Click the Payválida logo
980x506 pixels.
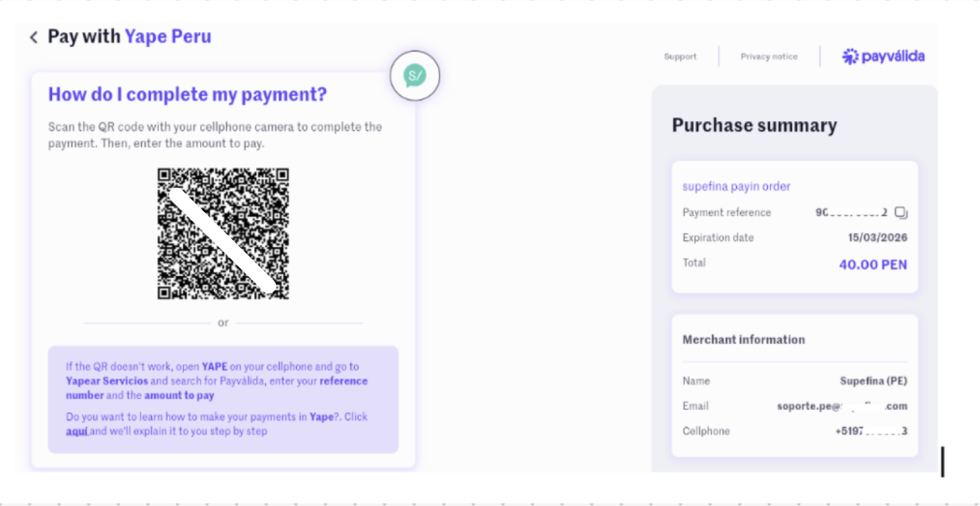tap(883, 57)
